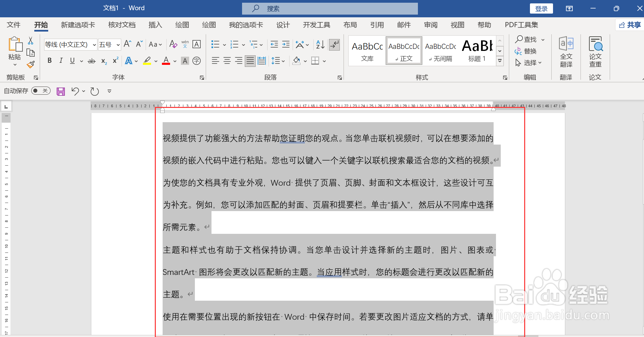
Task: Align text right
Action: 239,61
